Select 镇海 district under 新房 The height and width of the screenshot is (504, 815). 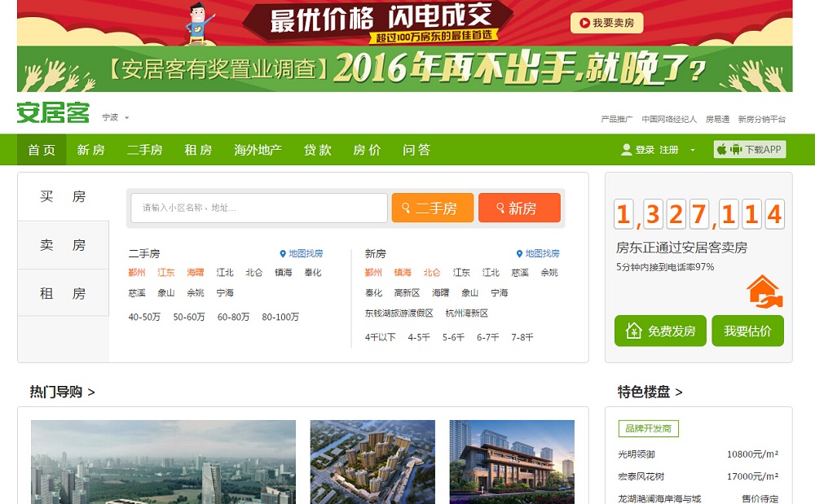pos(403,272)
